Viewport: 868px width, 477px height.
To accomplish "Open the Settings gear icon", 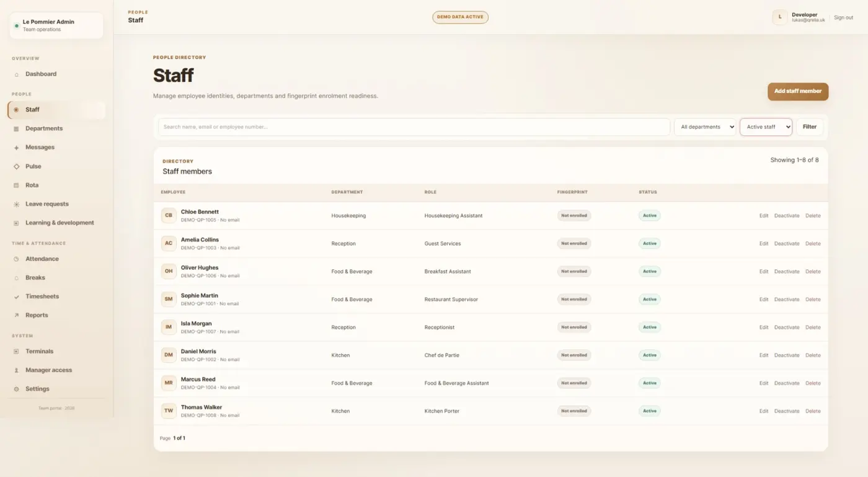I will [x=16, y=389].
